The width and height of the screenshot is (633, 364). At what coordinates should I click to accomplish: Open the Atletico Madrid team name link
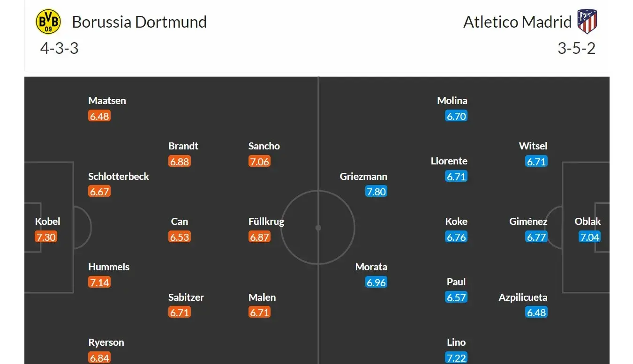coord(518,22)
